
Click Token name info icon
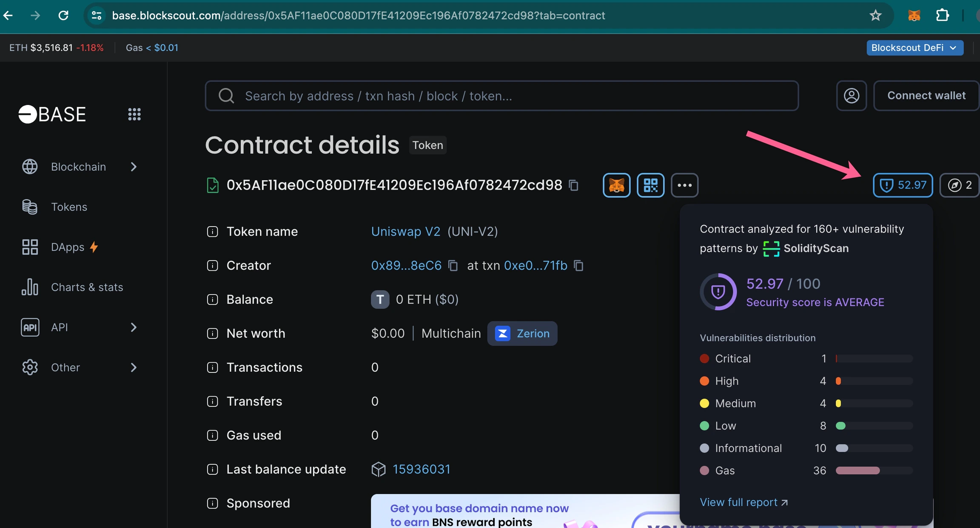pos(212,232)
